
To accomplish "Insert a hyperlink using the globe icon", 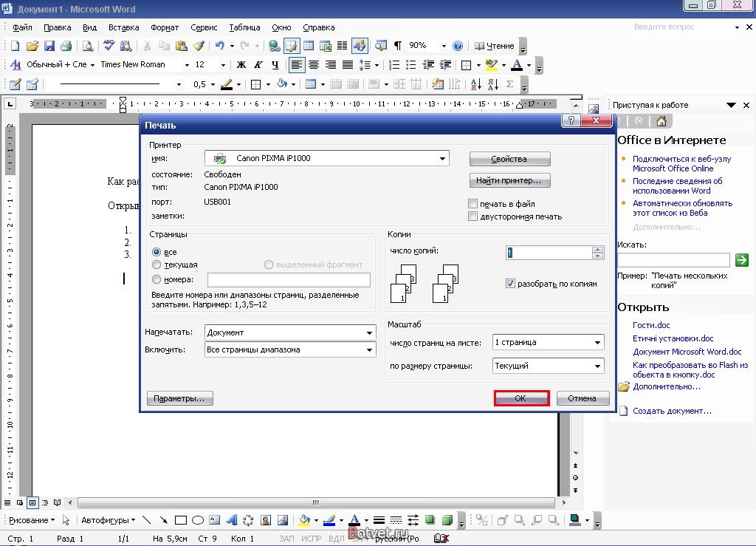I will 275,46.
